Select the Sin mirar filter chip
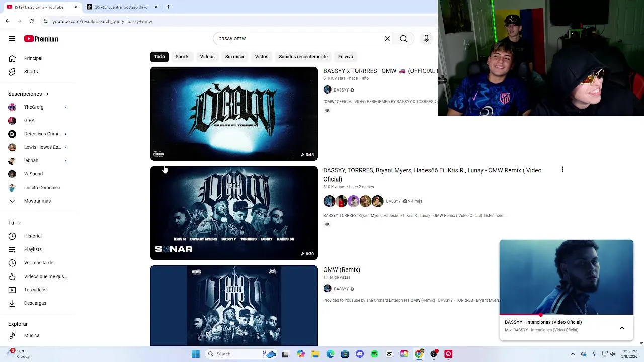The image size is (644, 362). point(234,57)
